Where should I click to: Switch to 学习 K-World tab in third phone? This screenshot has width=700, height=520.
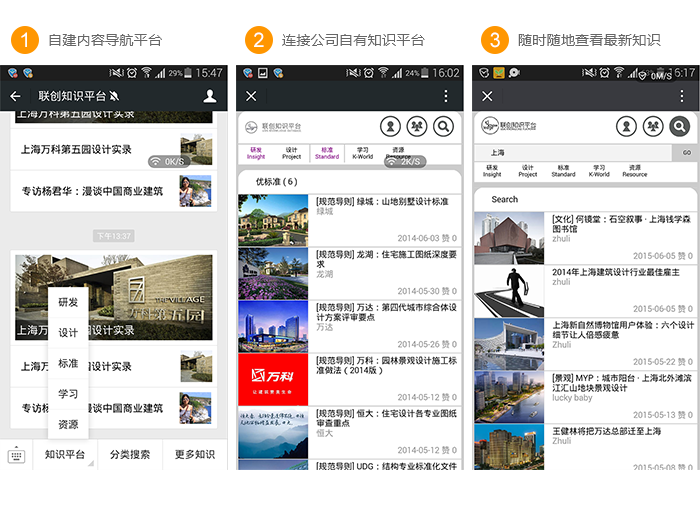click(x=599, y=171)
